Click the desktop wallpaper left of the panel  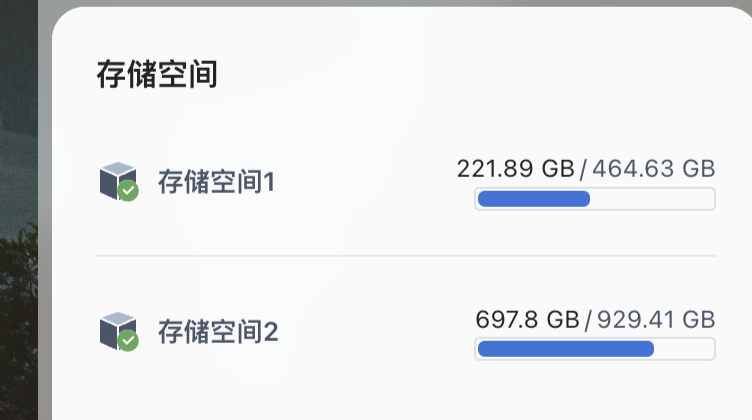tap(18, 250)
